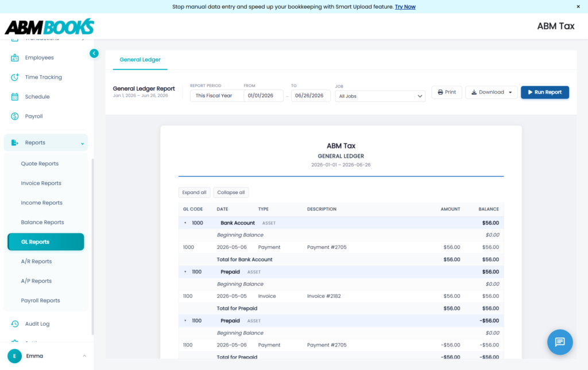
Task: Open Payroll Reports submenu item
Action: (x=41, y=301)
